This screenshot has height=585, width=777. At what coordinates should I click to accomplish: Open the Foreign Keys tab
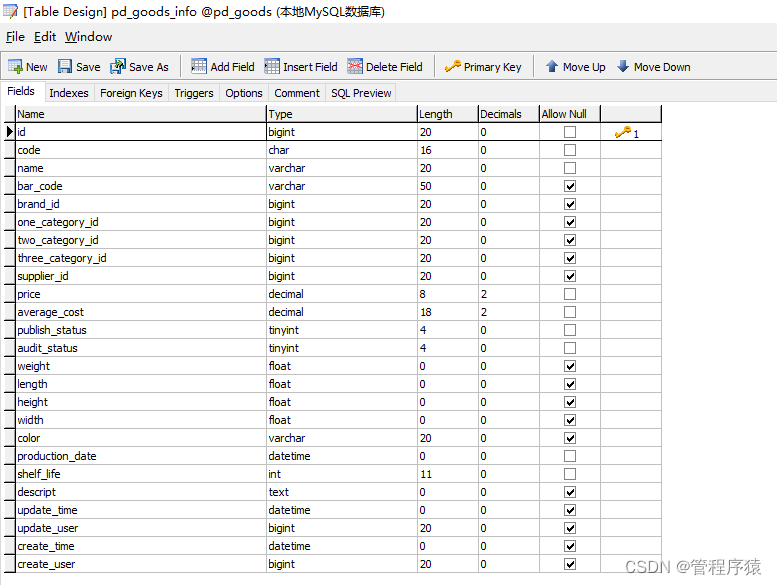(131, 93)
